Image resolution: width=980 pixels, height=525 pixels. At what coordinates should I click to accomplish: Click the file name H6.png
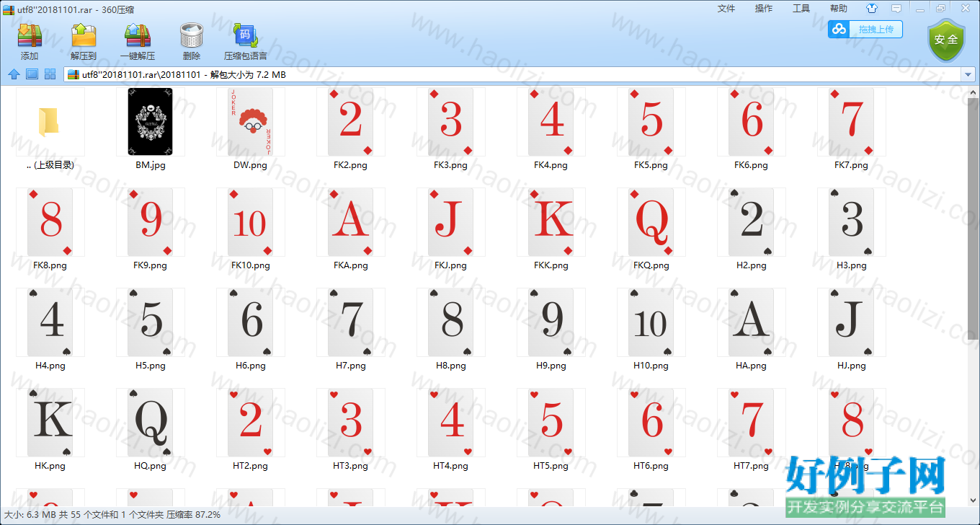click(251, 366)
